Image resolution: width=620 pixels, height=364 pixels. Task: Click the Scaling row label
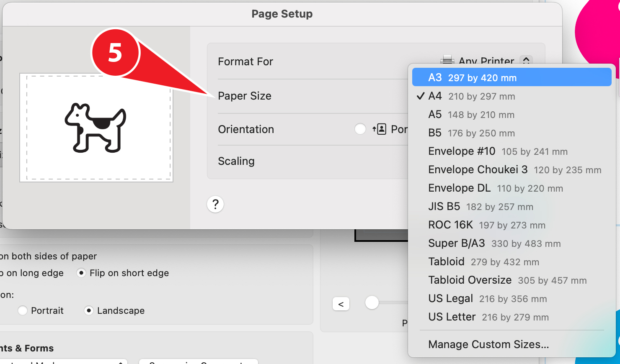(236, 161)
